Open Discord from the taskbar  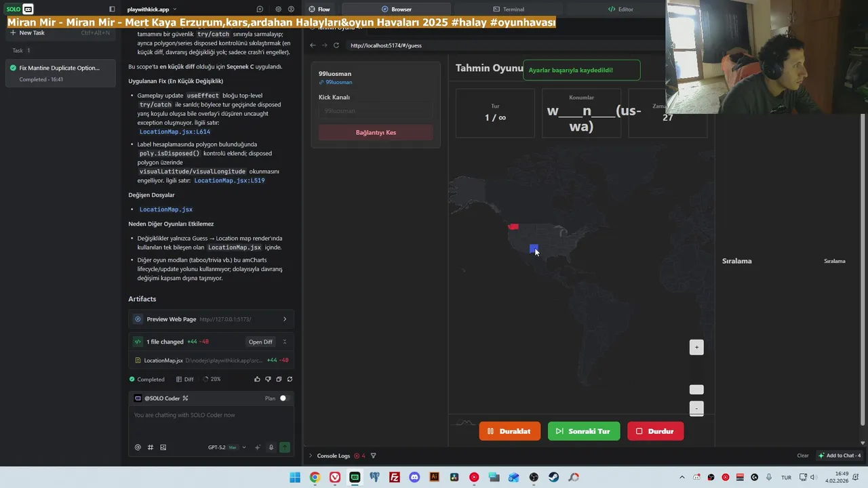(414, 477)
